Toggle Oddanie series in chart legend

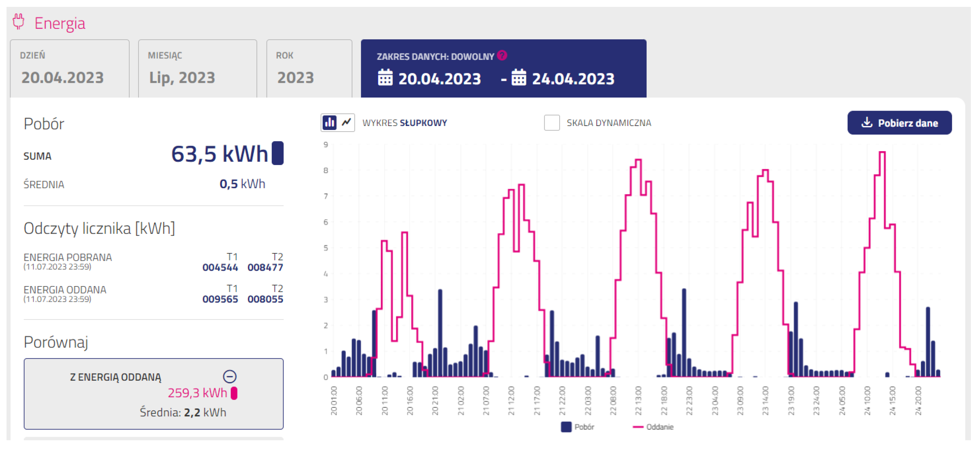pos(653,427)
